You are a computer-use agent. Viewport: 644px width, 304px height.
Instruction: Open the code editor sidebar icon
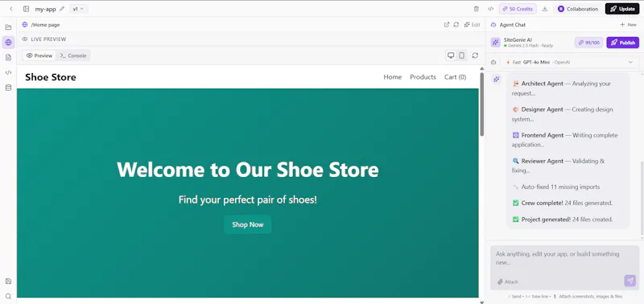8,72
